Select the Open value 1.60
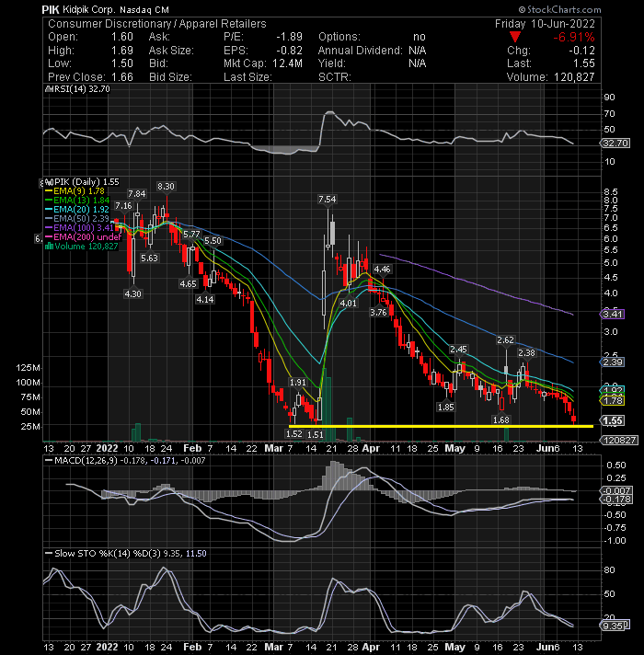This screenshot has height=655, width=644. click(122, 37)
